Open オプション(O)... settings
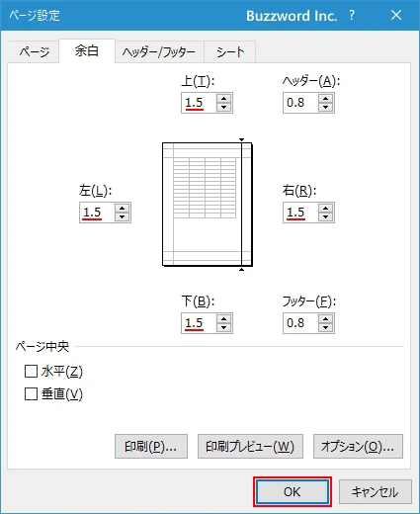The height and width of the screenshot is (514, 420). tap(358, 447)
